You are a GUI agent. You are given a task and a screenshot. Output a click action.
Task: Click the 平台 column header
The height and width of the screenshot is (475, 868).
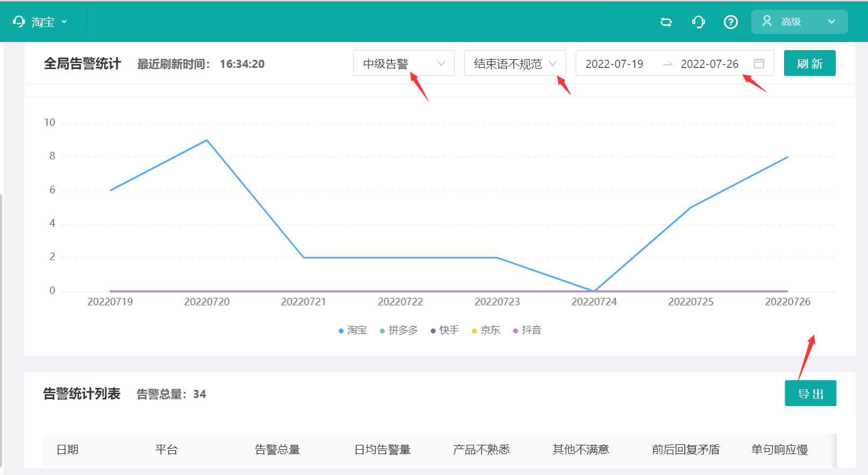click(166, 449)
